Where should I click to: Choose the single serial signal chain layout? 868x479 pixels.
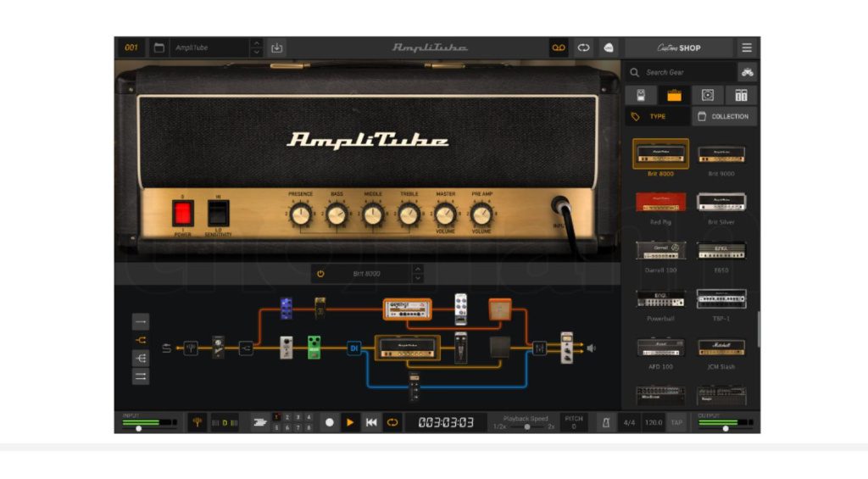click(141, 321)
